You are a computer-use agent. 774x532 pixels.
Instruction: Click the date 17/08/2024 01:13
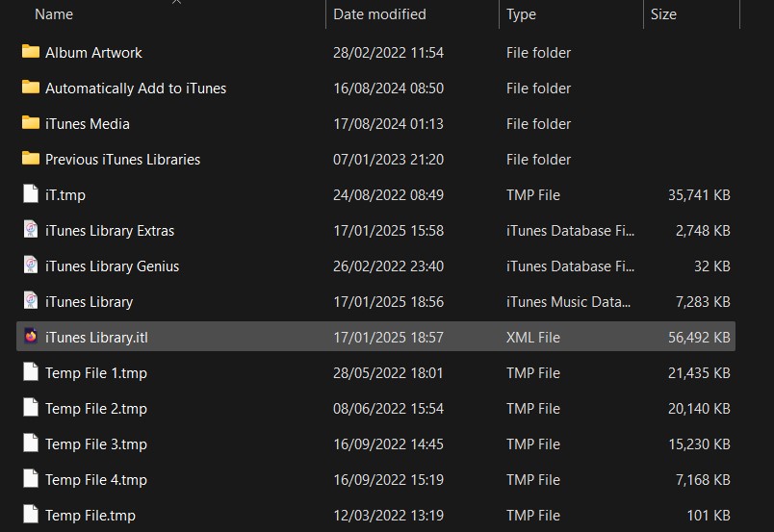click(x=389, y=124)
